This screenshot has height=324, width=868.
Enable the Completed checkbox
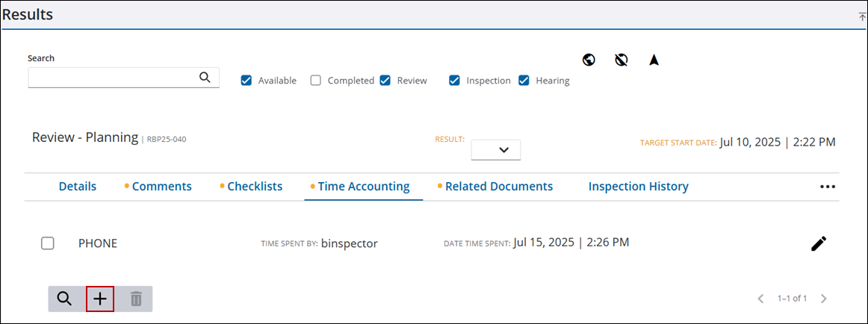(316, 81)
